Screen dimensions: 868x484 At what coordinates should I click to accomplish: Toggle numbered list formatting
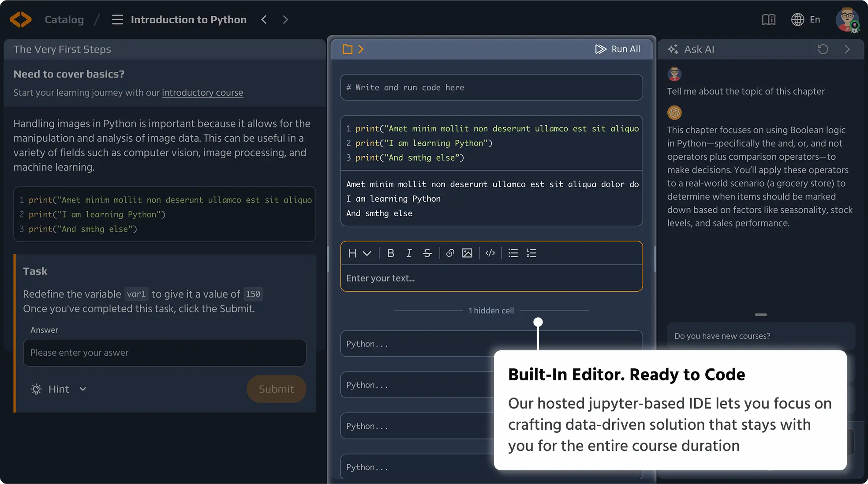[x=531, y=253]
